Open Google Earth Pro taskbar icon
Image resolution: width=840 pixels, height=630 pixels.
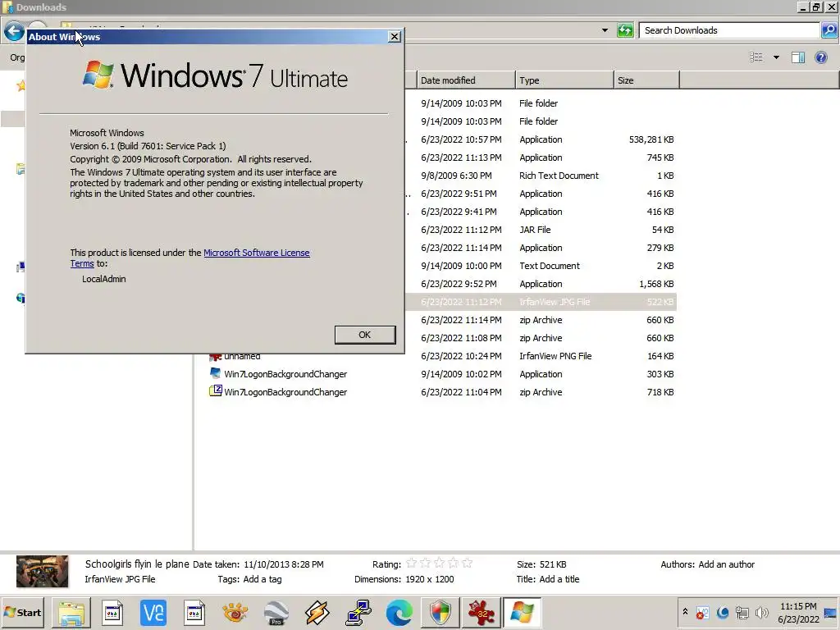pyautogui.click(x=276, y=612)
